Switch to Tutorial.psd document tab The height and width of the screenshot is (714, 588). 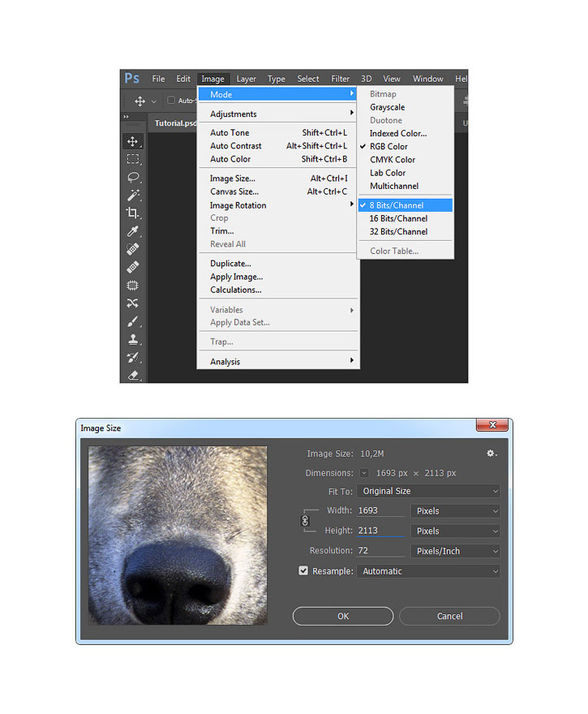point(174,123)
